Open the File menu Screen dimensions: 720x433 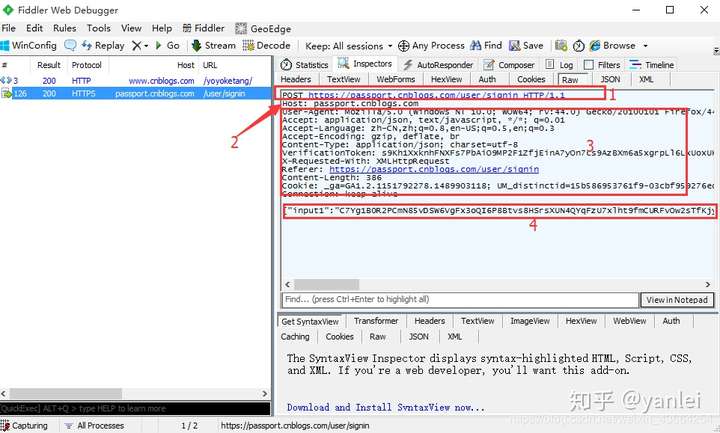click(x=9, y=28)
